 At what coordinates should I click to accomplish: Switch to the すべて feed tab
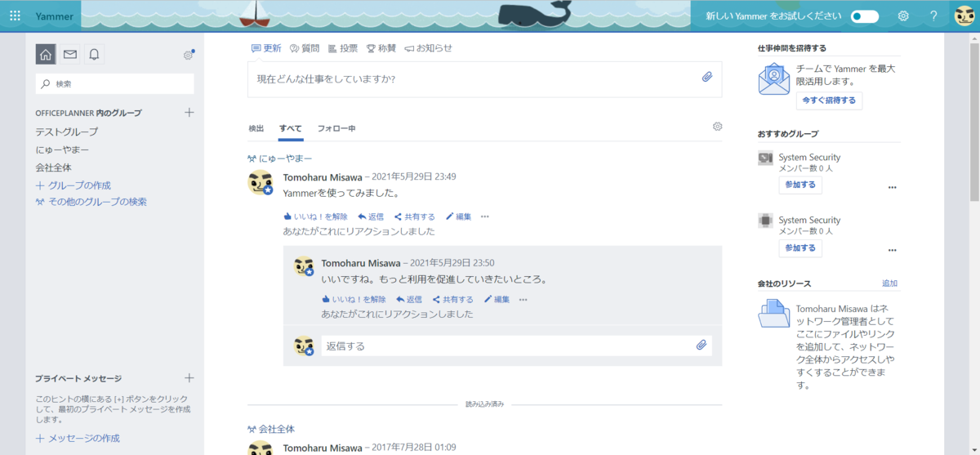pos(290,128)
